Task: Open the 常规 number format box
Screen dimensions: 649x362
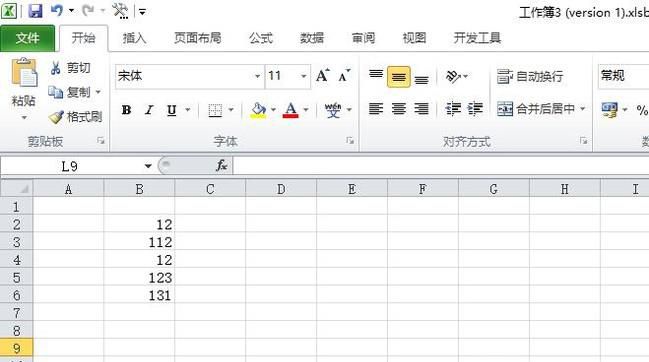Action: (x=623, y=76)
